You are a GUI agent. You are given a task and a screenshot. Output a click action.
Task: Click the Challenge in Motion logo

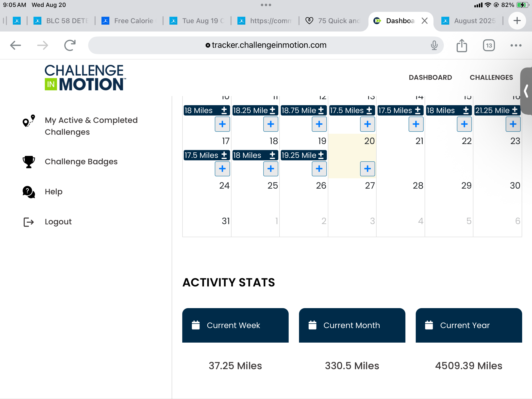point(85,78)
